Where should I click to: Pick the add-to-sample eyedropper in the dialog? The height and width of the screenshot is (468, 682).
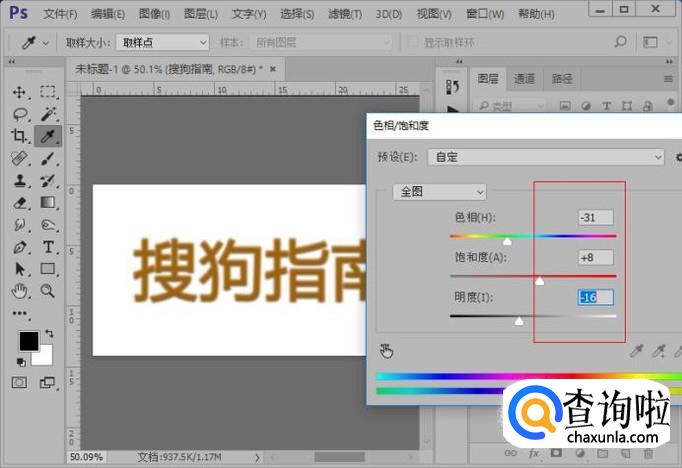[x=659, y=351]
